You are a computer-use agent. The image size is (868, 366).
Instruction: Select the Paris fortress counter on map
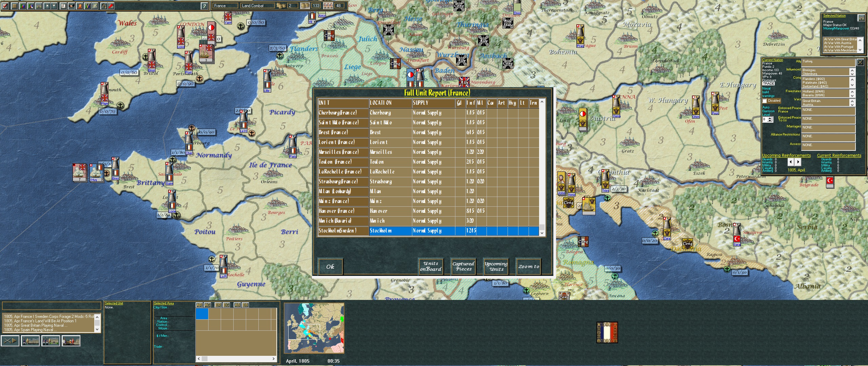tap(293, 146)
